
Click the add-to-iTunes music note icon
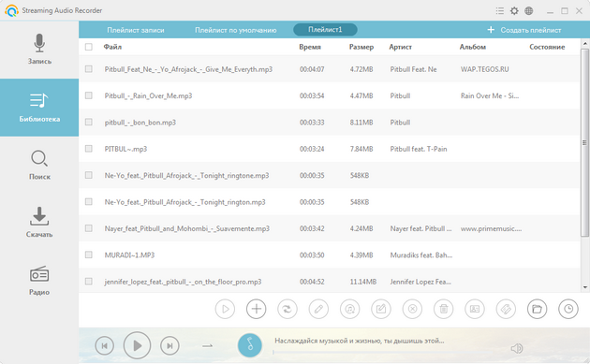point(350,309)
